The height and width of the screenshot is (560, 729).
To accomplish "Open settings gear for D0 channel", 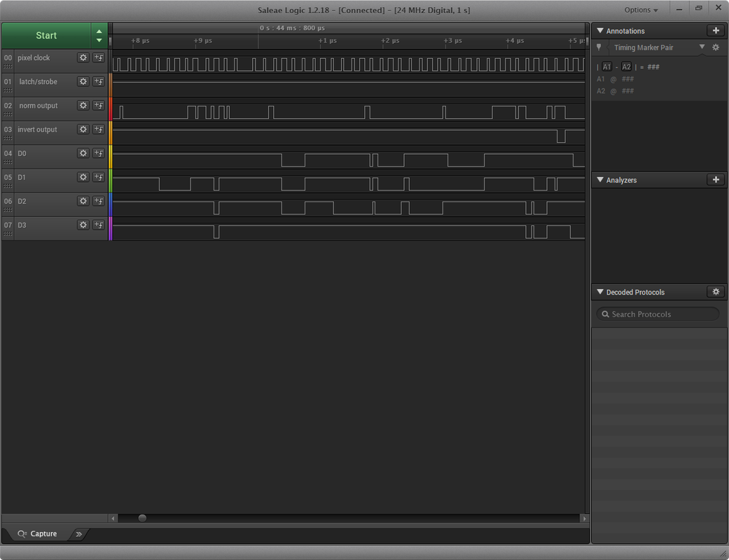I will 83,153.
